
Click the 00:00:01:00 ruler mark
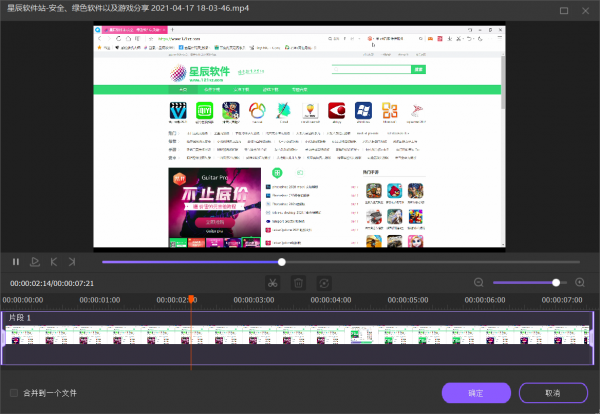pos(100,300)
